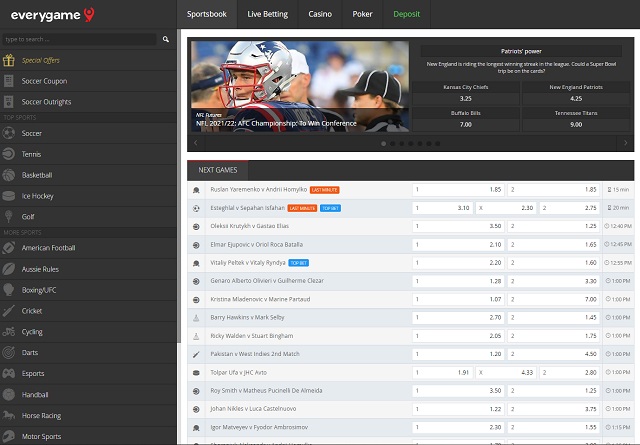Click the Darts target sidebar icon
The width and height of the screenshot is (640, 445).
pyautogui.click(x=9, y=352)
